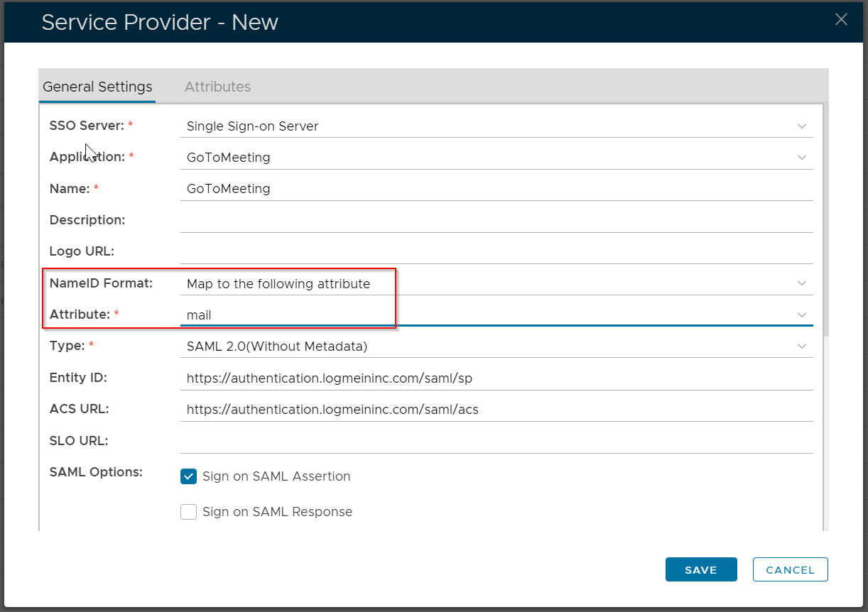
Task: Switch to the Attributes tab
Action: coord(217,87)
